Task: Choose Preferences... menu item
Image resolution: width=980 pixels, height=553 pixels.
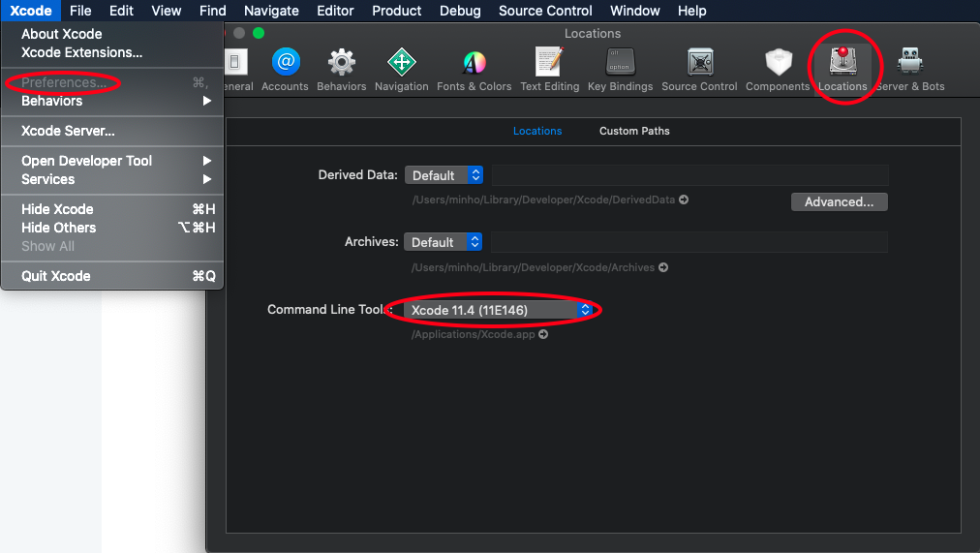Action: 112,82
